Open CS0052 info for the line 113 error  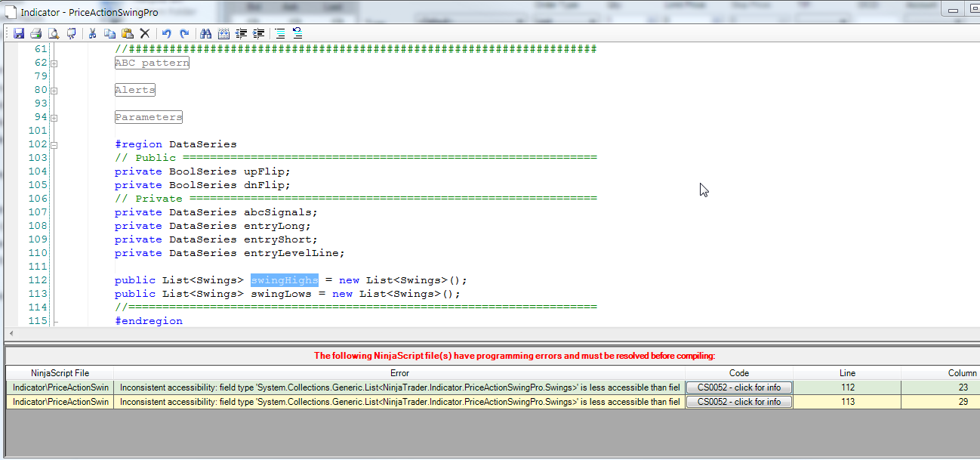[739, 402]
